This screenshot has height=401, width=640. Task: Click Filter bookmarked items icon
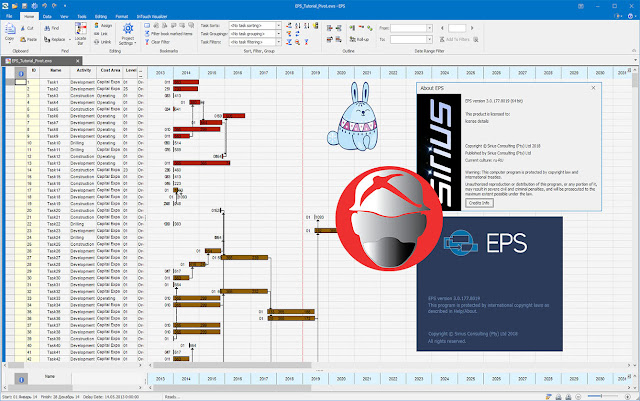coord(147,33)
